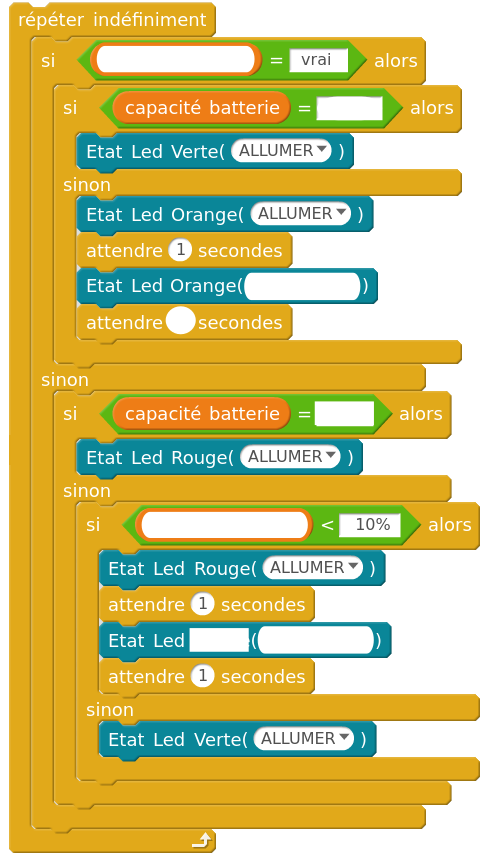
Task: Click empty state slot in second Etat Led Orange block
Action: (x=303, y=286)
